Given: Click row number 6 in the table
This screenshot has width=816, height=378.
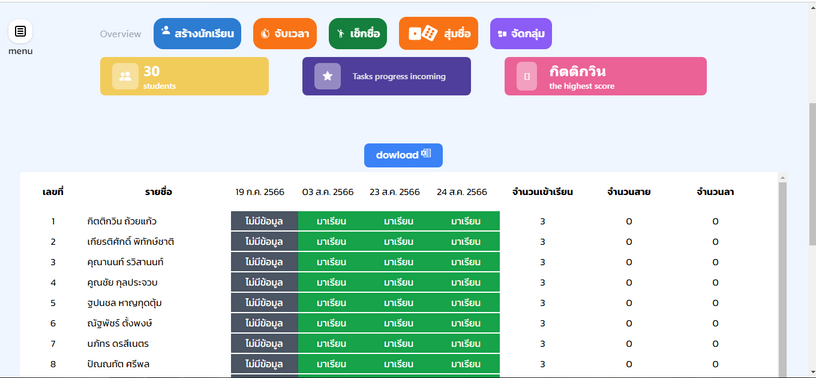Looking at the screenshot, I should click(53, 323).
